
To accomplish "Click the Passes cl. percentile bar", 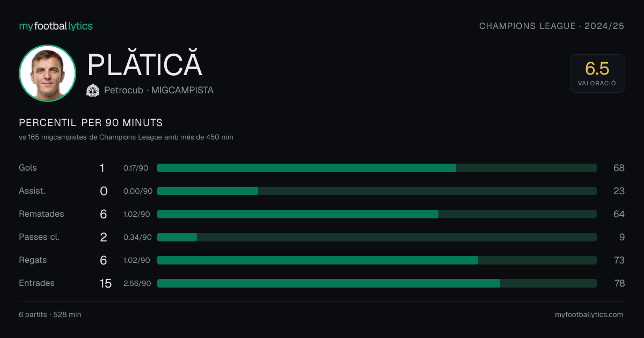I will click(x=377, y=237).
